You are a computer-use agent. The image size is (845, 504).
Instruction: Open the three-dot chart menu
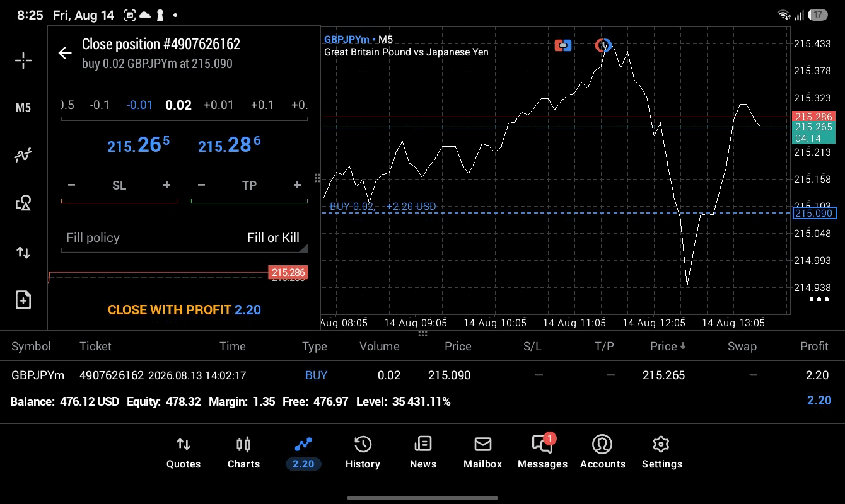tap(819, 299)
